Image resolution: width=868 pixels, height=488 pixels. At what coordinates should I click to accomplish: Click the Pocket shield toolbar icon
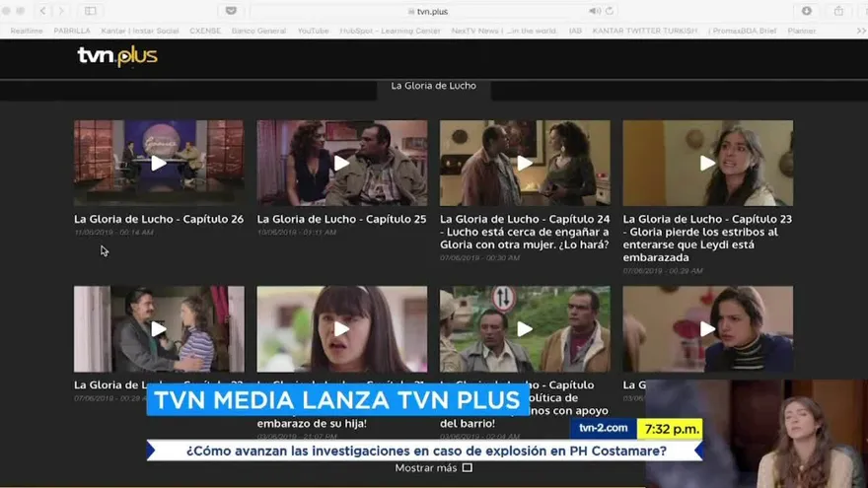pos(231,11)
